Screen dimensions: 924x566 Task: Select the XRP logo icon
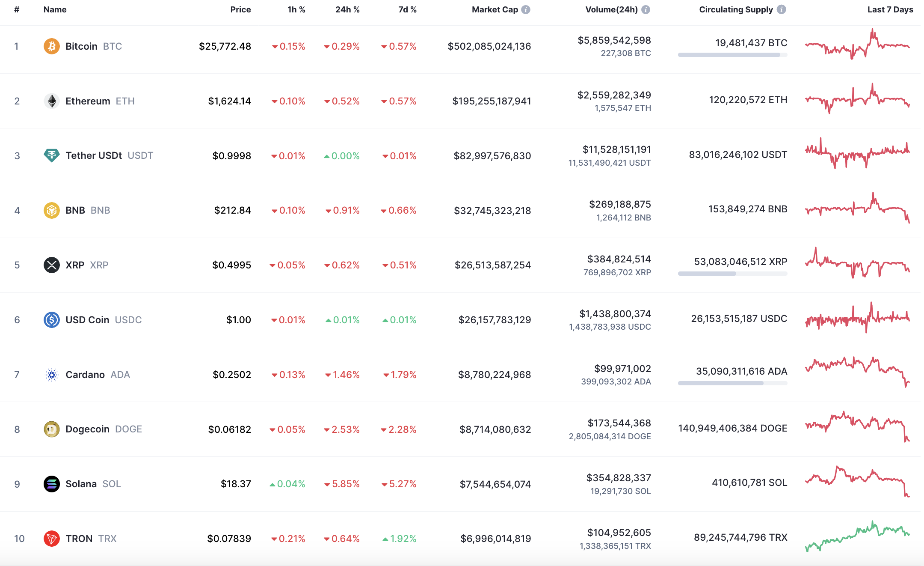[x=52, y=265]
